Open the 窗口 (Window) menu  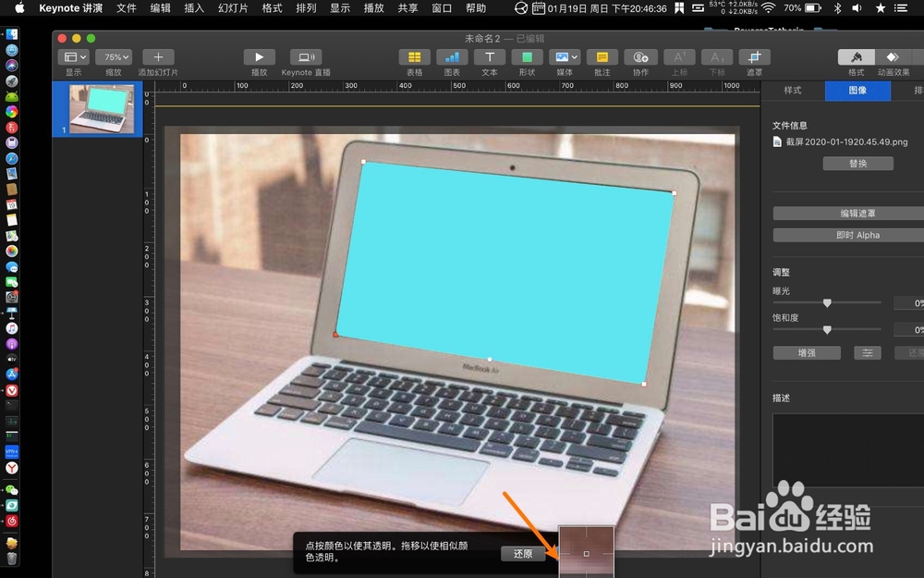tap(442, 7)
